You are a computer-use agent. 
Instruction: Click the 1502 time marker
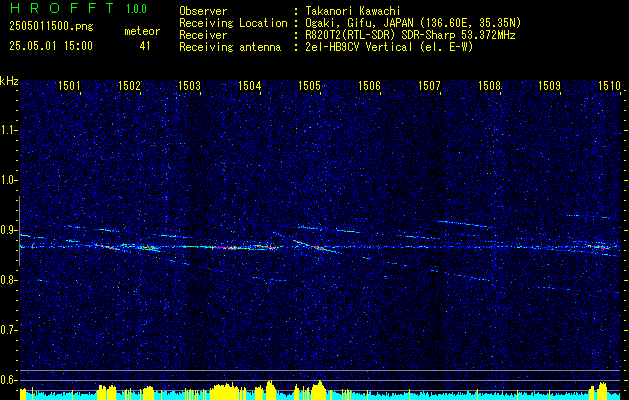point(130,85)
